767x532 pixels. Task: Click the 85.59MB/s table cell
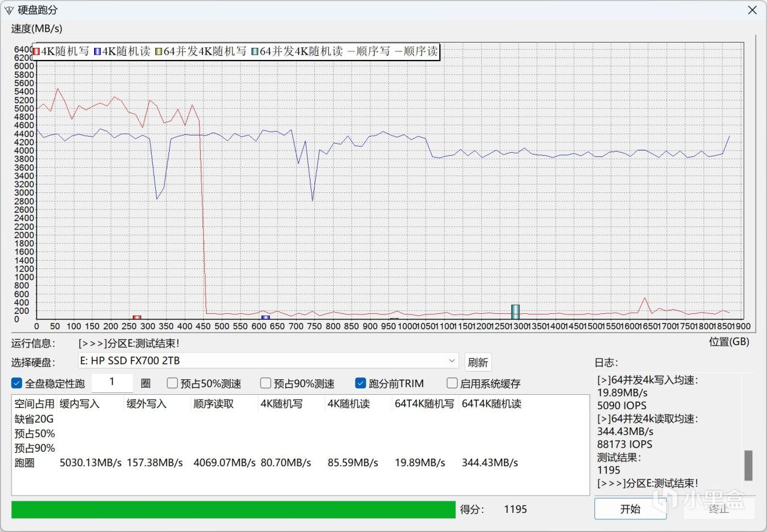[353, 463]
